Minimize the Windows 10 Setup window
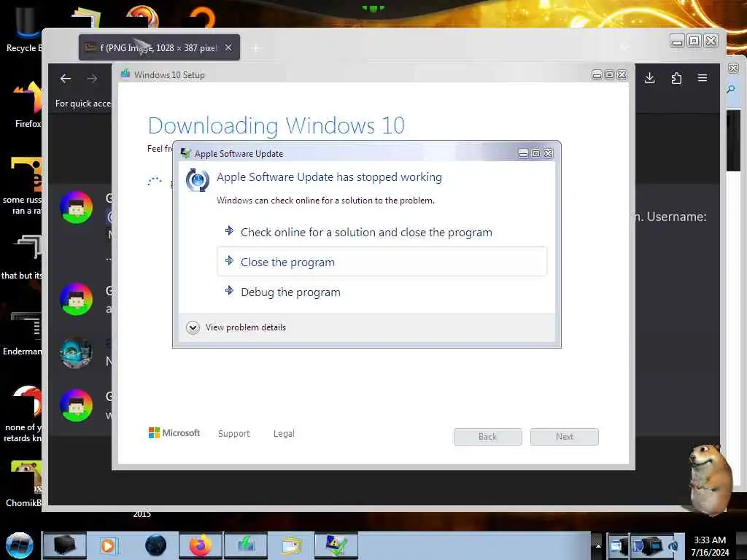747x560 pixels. 597,75
